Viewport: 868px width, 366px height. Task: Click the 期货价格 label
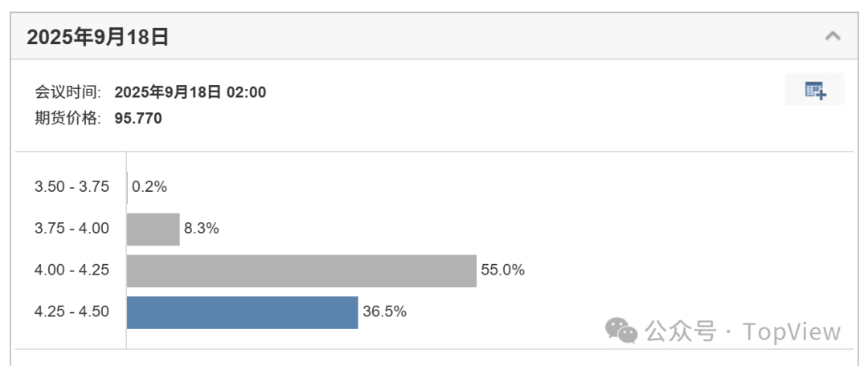[x=68, y=118]
